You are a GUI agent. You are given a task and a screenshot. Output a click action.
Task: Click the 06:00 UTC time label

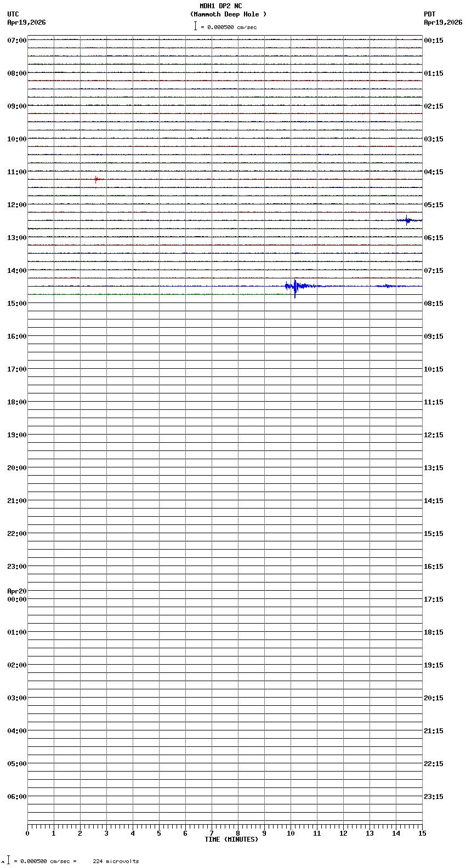17,797
